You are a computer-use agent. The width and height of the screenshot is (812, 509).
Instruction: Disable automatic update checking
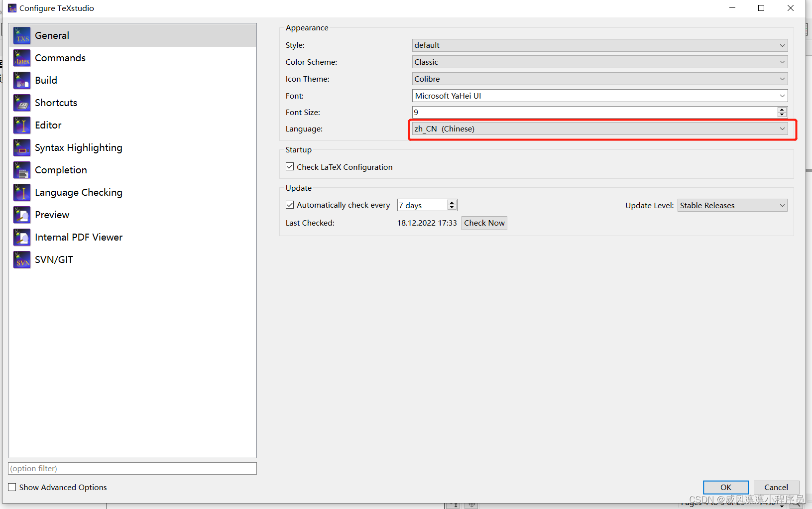(290, 205)
